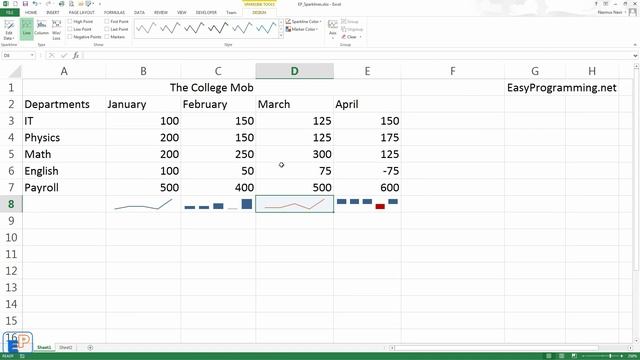640x360 pixels.
Task: Open Edit Data in the Sparkline group
Action: click(x=9, y=29)
